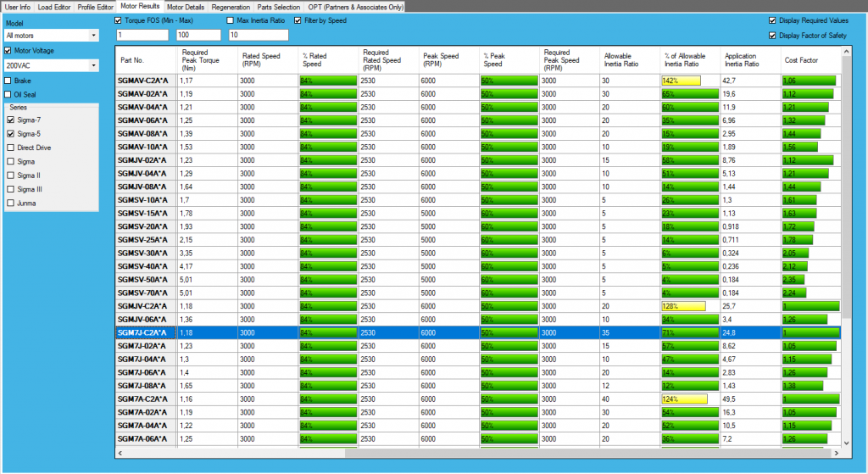Sort by Part No. column header

[x=146, y=60]
